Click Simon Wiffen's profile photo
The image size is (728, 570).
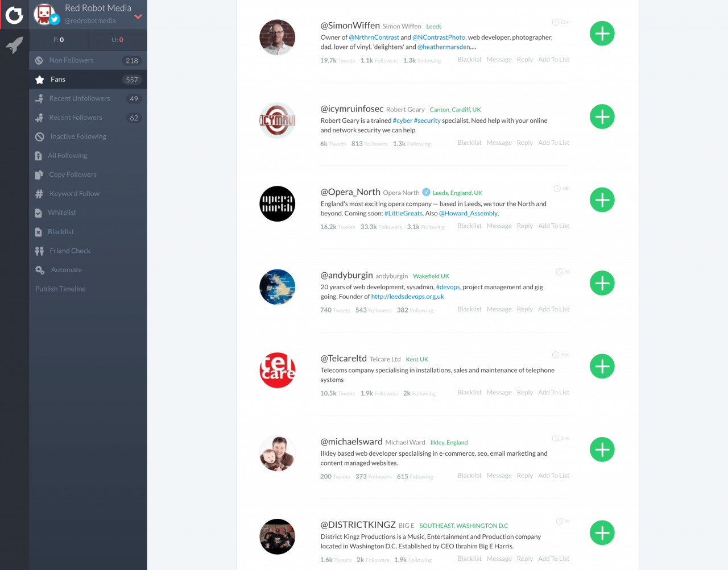(x=278, y=38)
